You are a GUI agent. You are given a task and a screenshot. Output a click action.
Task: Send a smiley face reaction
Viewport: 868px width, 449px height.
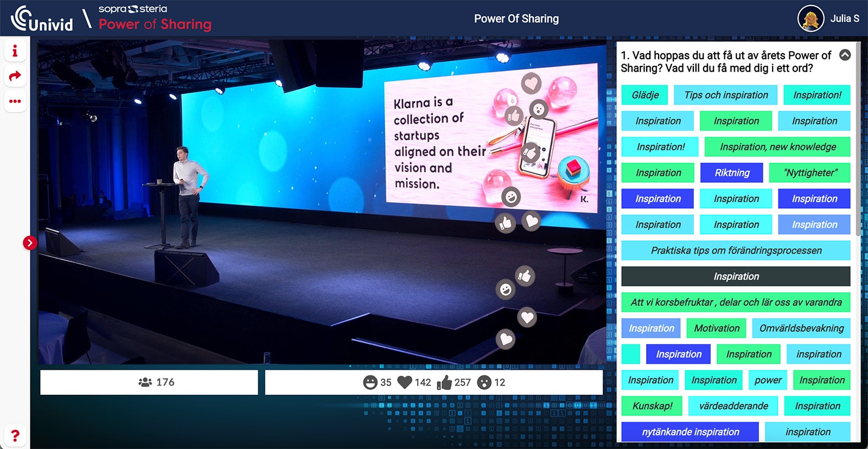click(x=370, y=383)
